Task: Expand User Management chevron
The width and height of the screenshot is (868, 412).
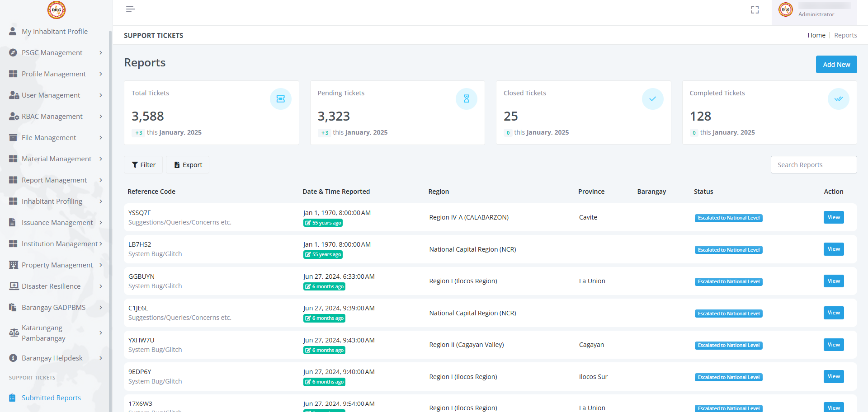Action: [x=100, y=95]
